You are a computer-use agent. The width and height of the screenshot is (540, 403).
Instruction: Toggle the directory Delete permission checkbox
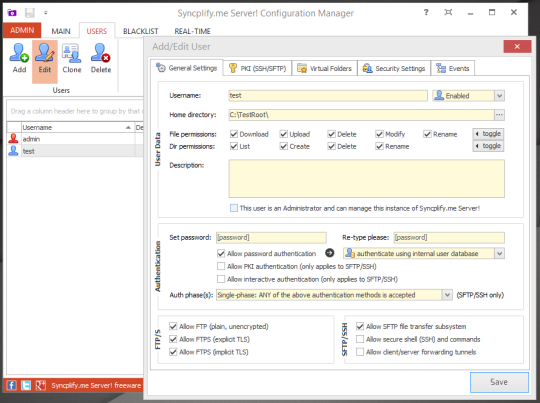pos(332,146)
